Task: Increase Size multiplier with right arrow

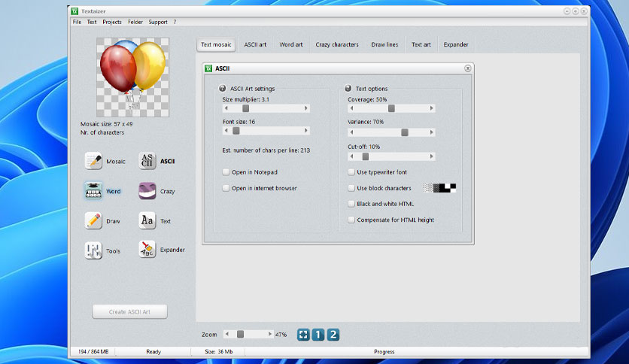Action: coord(305,108)
